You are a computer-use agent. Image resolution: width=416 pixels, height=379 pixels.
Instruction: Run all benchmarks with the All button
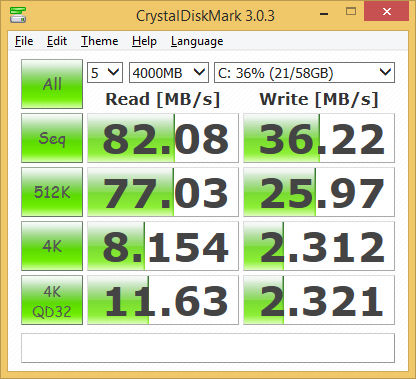coord(52,84)
